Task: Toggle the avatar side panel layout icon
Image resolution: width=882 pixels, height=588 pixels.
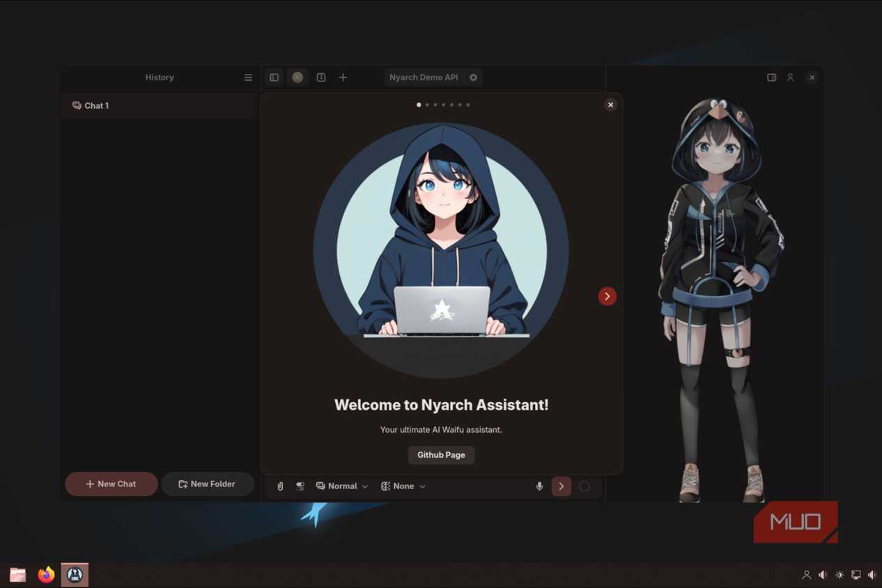Action: (771, 77)
